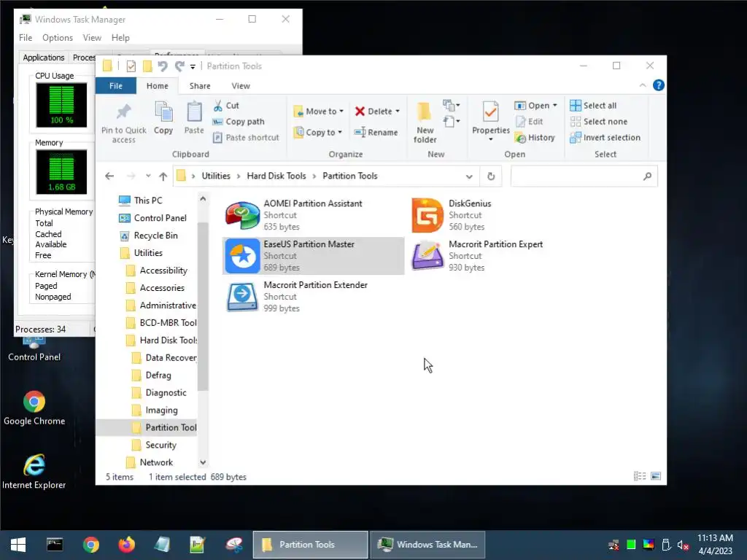Click Invert selection
Image resolution: width=747 pixels, height=560 pixels.
pyautogui.click(x=605, y=138)
